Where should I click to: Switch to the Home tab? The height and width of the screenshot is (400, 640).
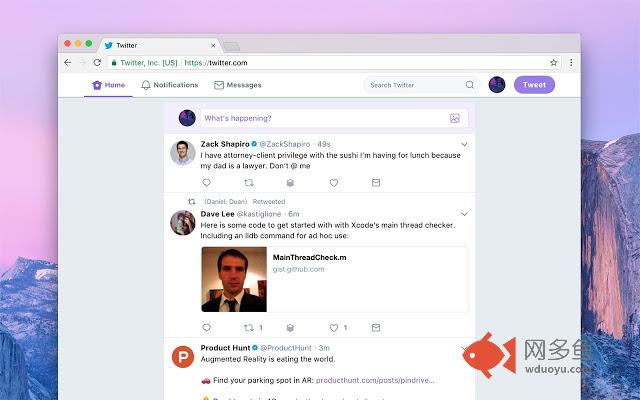pyautogui.click(x=109, y=85)
